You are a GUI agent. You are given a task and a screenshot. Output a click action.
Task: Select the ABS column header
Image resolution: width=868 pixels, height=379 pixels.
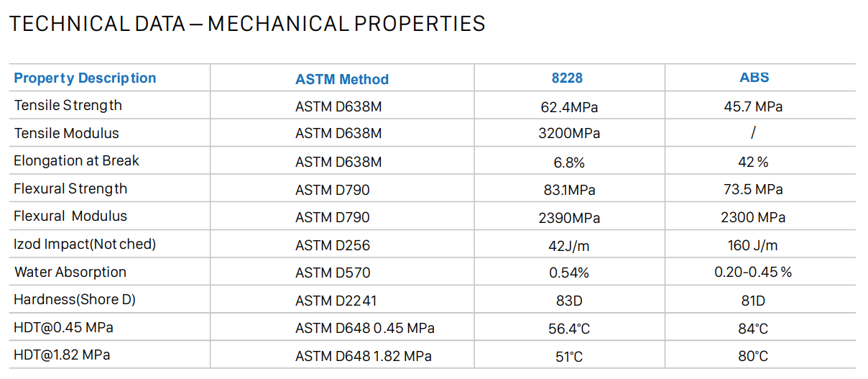(754, 78)
